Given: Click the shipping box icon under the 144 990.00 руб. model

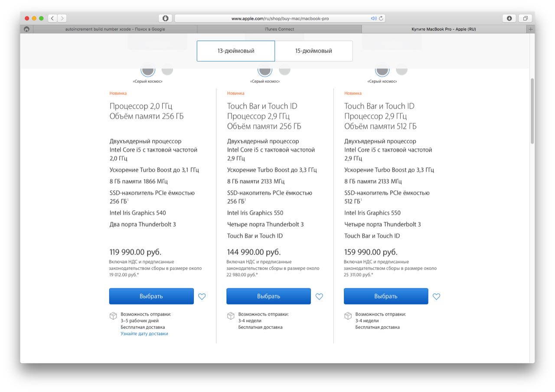Looking at the screenshot, I should point(231,316).
